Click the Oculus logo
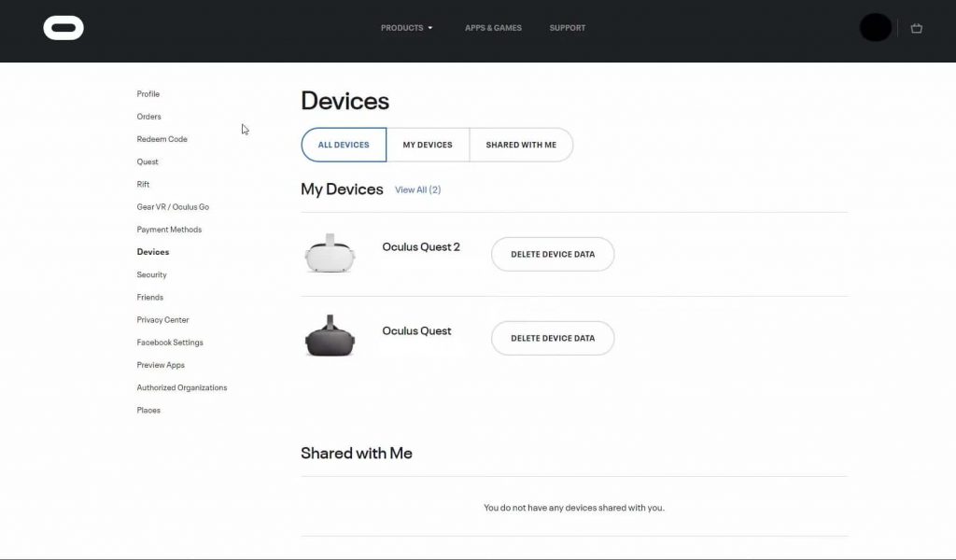 pyautogui.click(x=63, y=27)
